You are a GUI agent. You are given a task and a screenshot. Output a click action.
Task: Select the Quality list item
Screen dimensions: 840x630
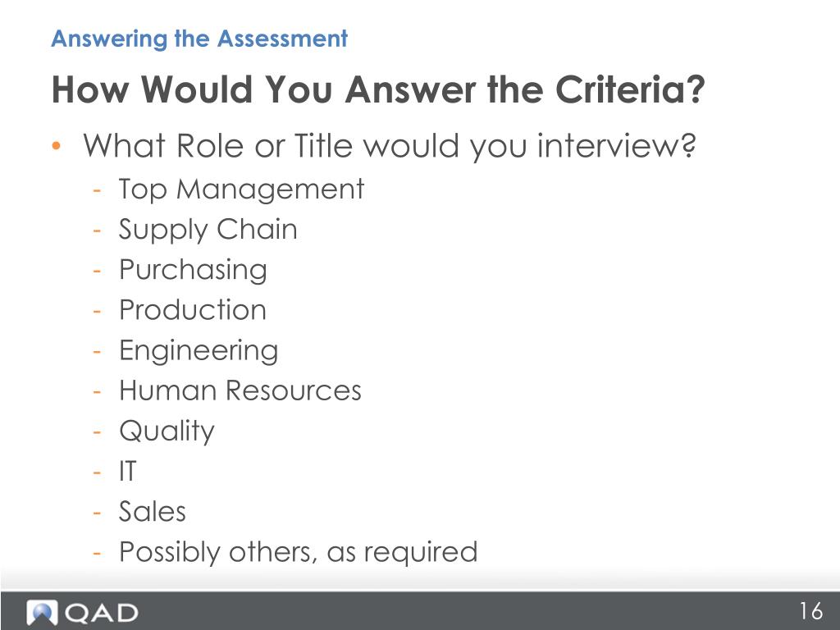[x=167, y=431]
